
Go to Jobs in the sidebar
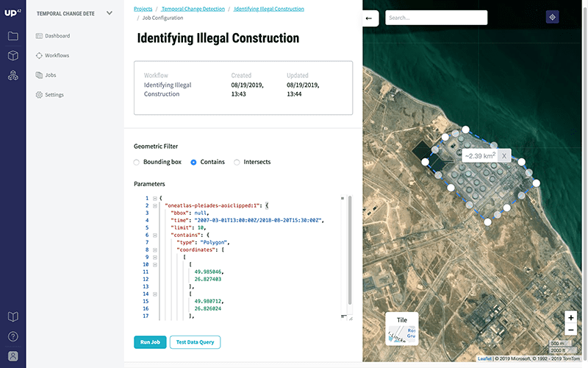coord(50,75)
